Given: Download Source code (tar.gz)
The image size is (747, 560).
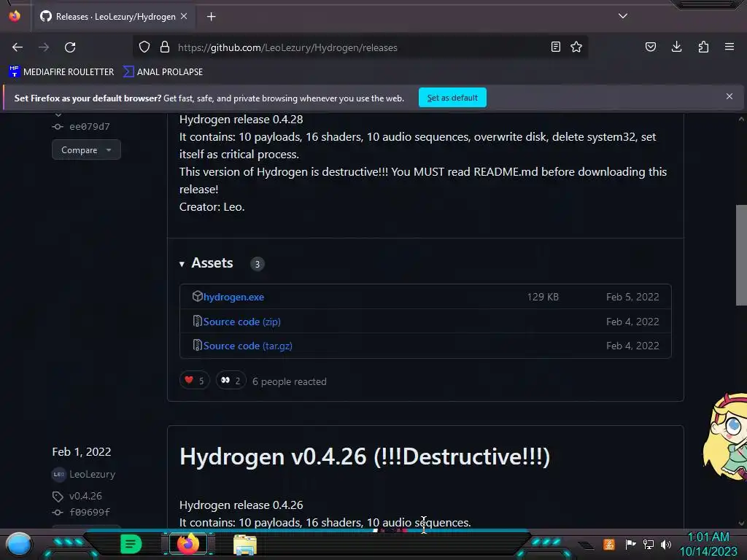Looking at the screenshot, I should click(x=247, y=346).
